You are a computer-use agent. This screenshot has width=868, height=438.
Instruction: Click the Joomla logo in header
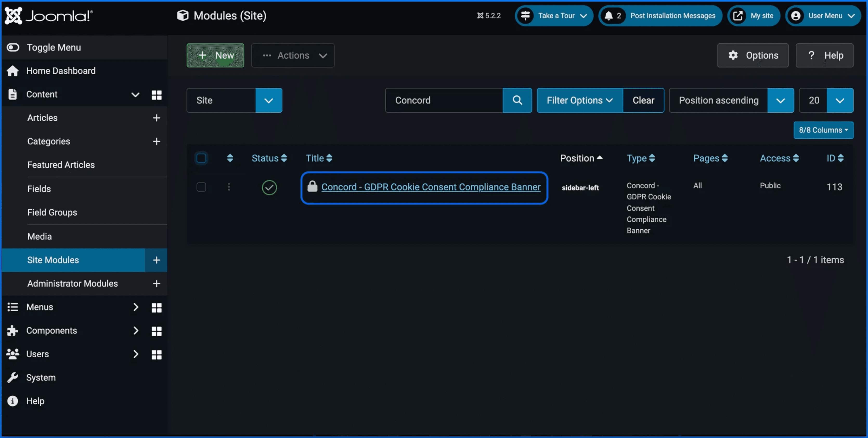pos(49,16)
